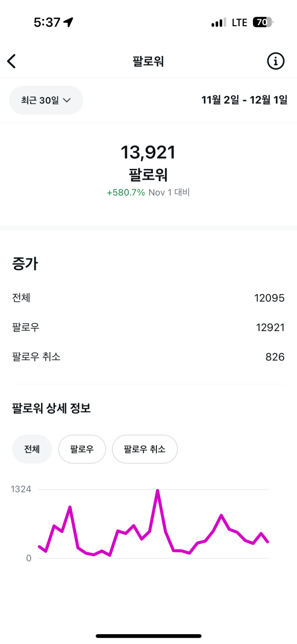The image size is (297, 644).
Task: Tap the 전체 12095 growth row
Action: [x=148, y=298]
